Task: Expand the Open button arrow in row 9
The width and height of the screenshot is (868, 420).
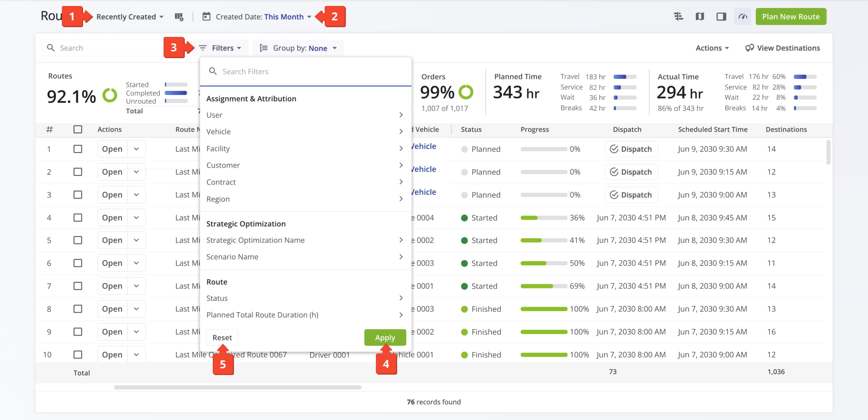Action: [136, 332]
